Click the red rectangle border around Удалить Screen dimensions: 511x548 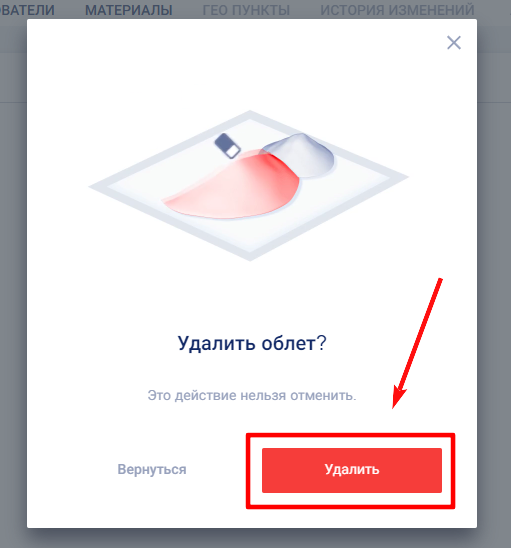coord(350,435)
